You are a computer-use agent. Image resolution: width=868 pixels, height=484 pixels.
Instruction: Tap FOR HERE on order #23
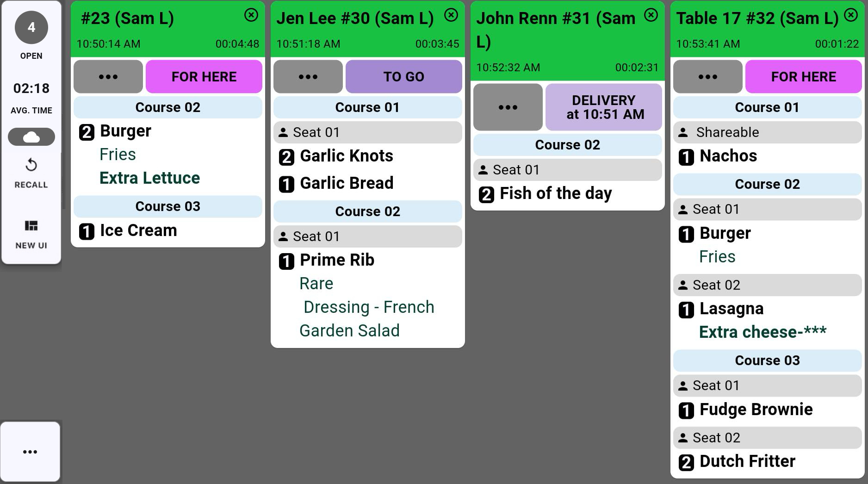click(204, 77)
